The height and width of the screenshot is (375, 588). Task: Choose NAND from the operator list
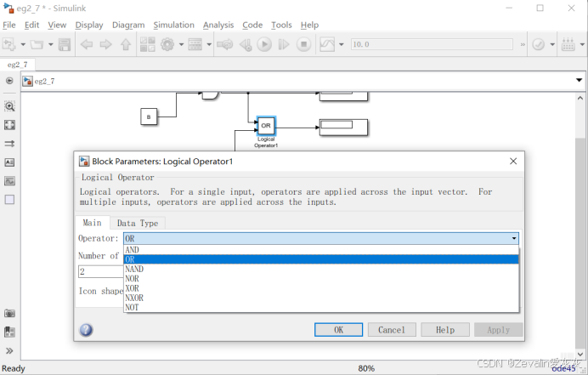321,270
